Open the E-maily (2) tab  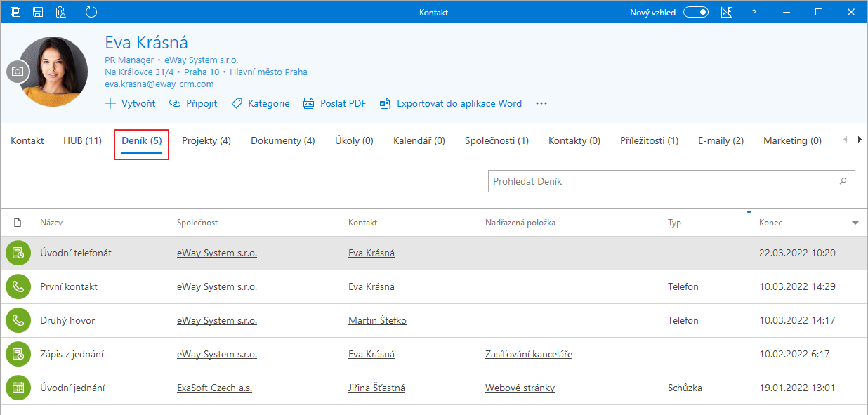tap(721, 140)
